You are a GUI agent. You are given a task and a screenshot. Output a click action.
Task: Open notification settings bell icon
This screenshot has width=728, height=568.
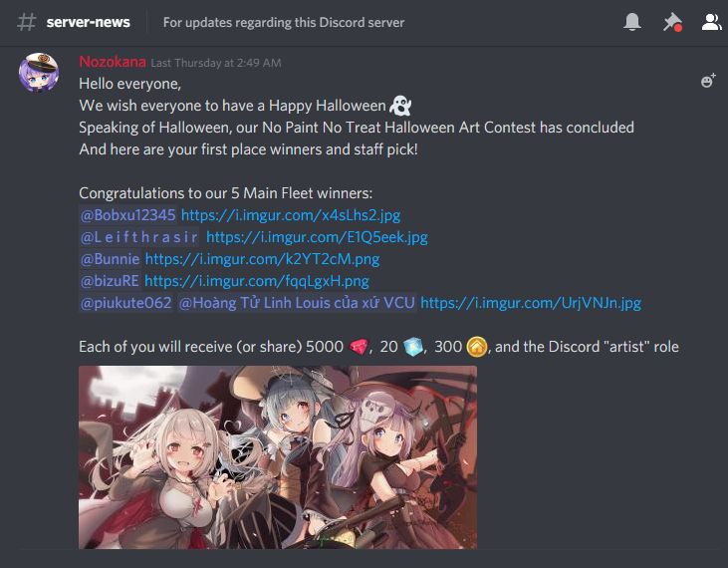click(x=632, y=22)
